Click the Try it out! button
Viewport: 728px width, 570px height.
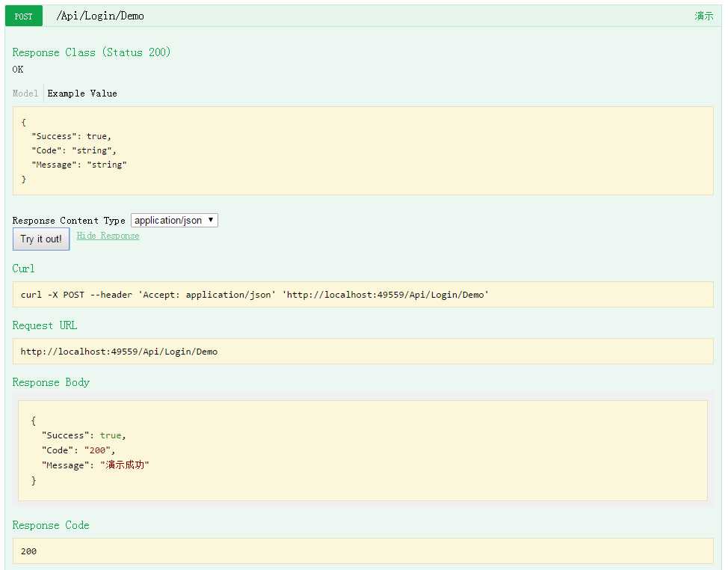[41, 239]
